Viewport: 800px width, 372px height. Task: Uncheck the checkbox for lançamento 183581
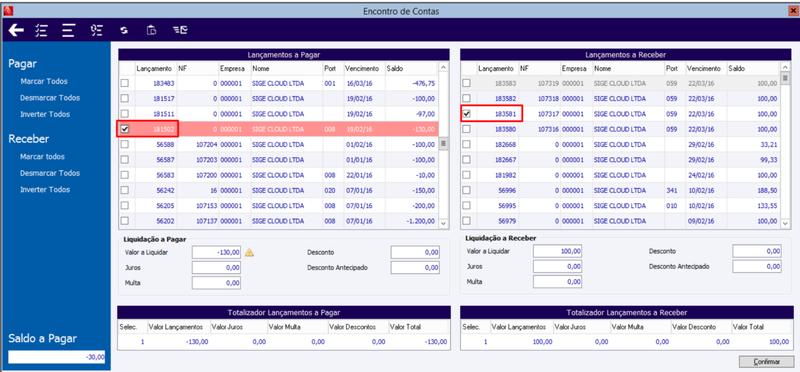[x=466, y=114]
